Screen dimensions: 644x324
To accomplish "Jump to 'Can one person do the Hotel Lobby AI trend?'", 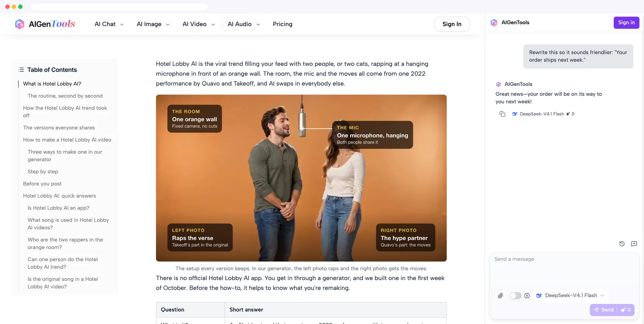I will point(62,263).
